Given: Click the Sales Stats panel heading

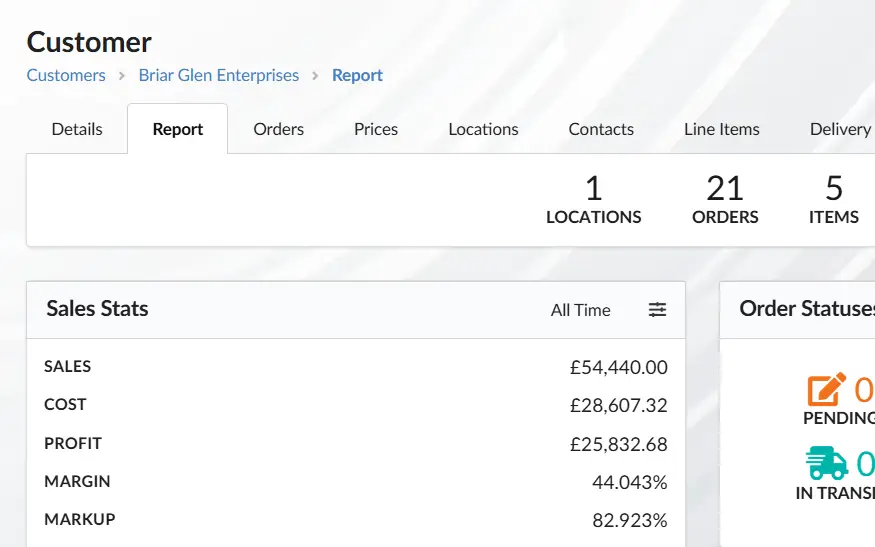Looking at the screenshot, I should (97, 309).
